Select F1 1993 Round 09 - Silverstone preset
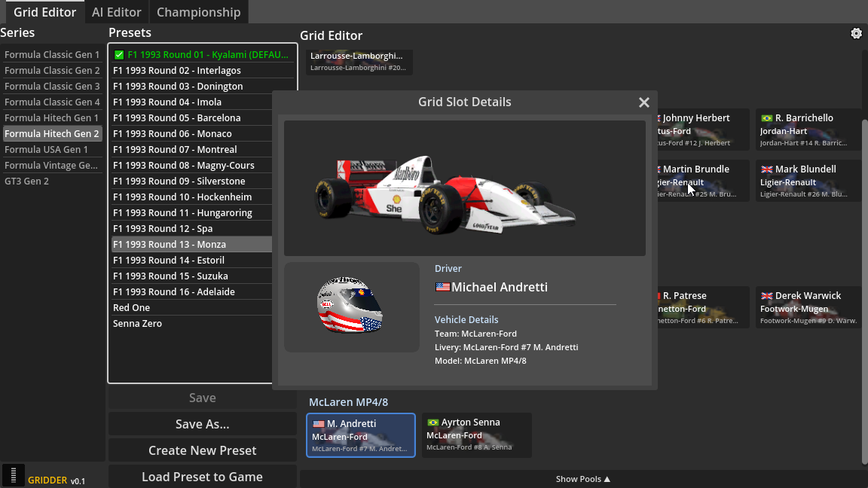 [191, 181]
